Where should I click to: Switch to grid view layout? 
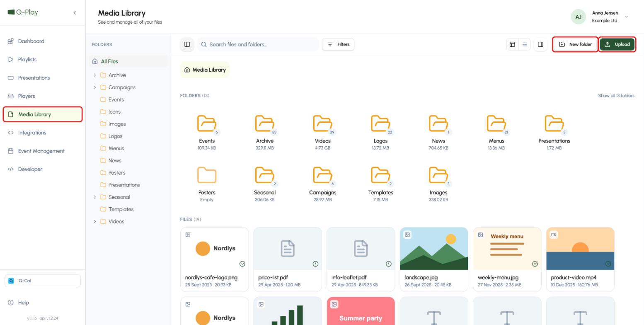(512, 44)
